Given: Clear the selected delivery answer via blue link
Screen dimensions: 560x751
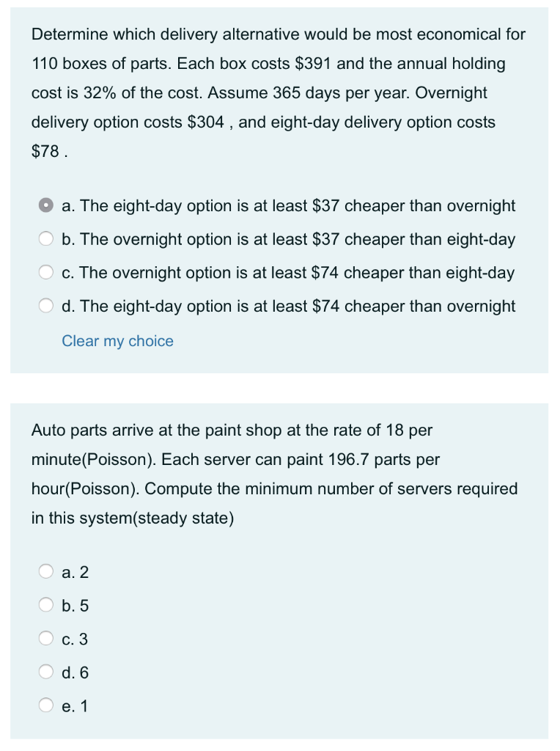Looking at the screenshot, I should coord(117,340).
